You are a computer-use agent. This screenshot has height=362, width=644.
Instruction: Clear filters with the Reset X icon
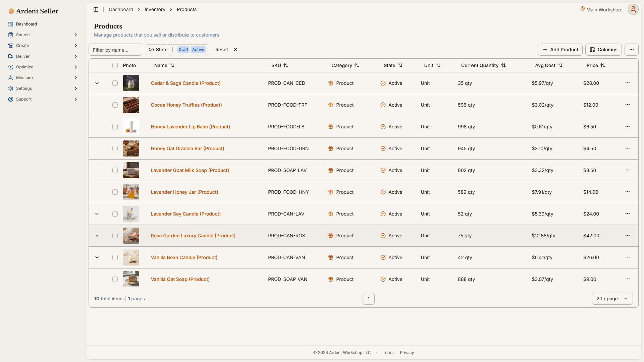(235, 50)
